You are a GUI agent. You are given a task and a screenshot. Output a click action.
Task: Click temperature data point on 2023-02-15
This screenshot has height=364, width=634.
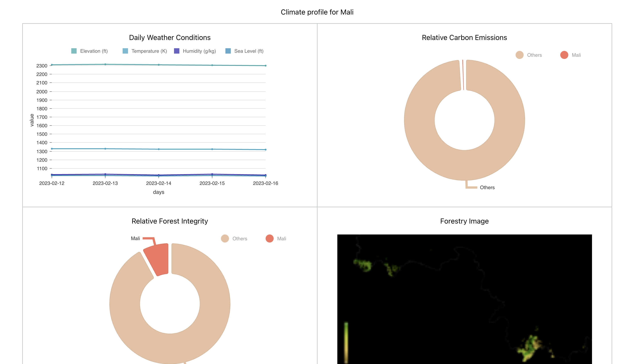(x=212, y=149)
